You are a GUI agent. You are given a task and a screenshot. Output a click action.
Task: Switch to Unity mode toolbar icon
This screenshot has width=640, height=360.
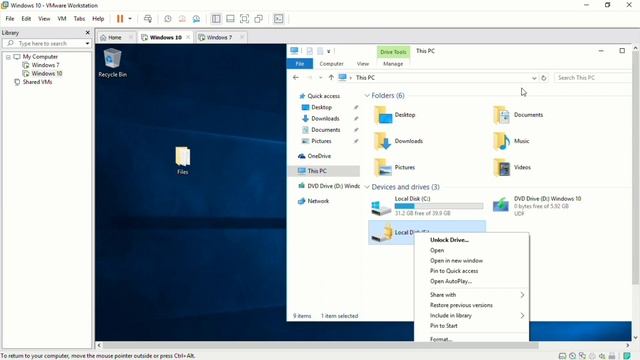pyautogui.click(x=258, y=19)
